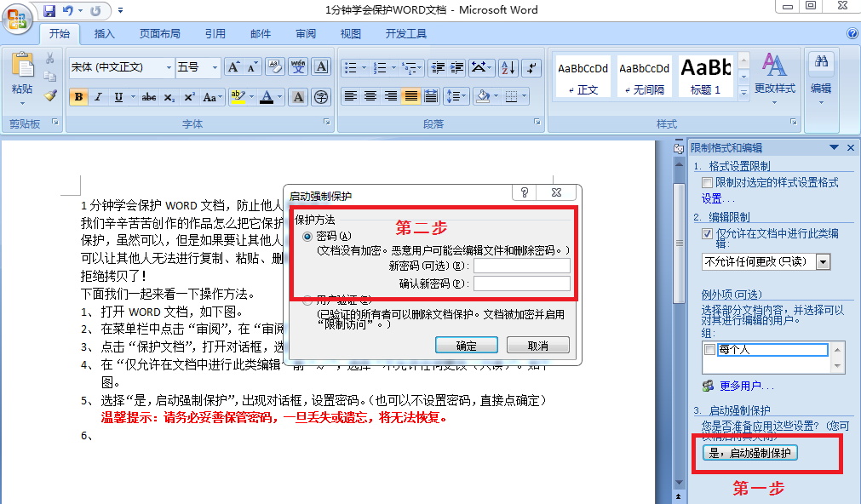Open 不允许任何更改(只读) dropdown

pos(823,262)
